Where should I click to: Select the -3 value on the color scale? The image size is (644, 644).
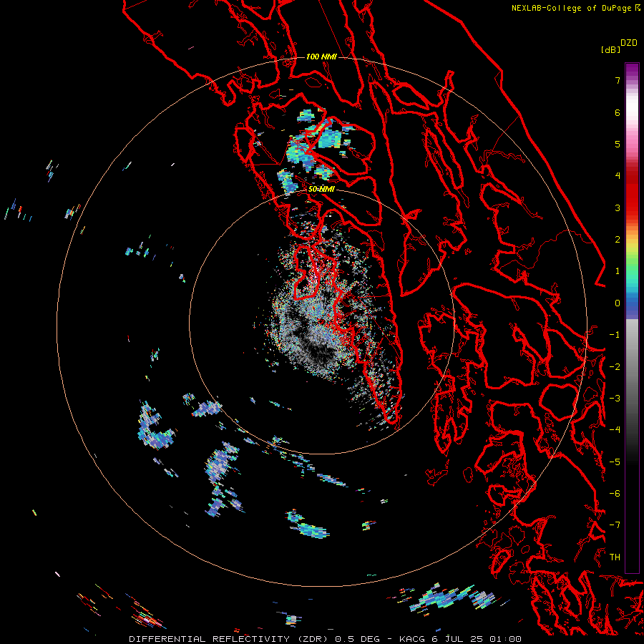(x=615, y=399)
